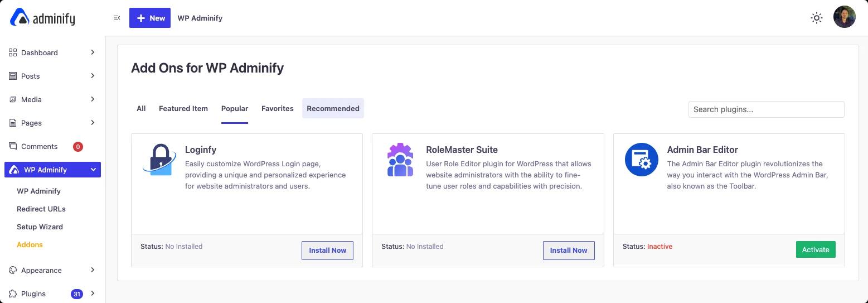Click the Comments count badge showing 0
The height and width of the screenshot is (303, 868).
point(78,147)
